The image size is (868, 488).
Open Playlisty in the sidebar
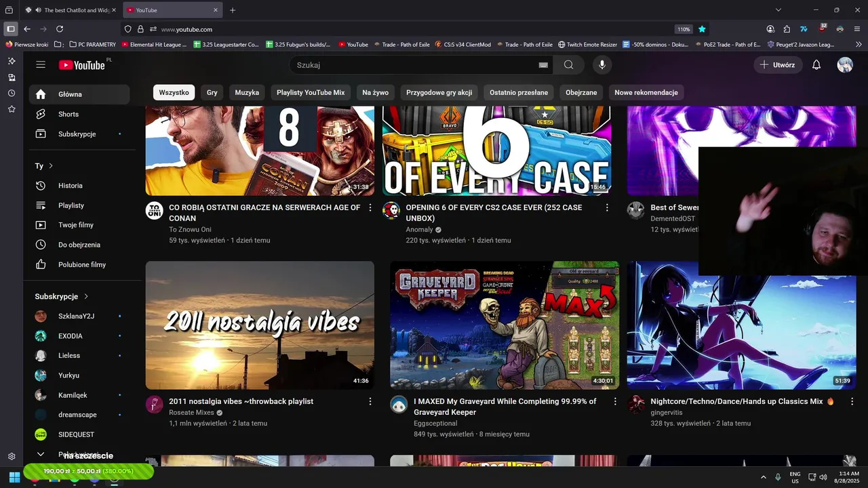[79, 205]
